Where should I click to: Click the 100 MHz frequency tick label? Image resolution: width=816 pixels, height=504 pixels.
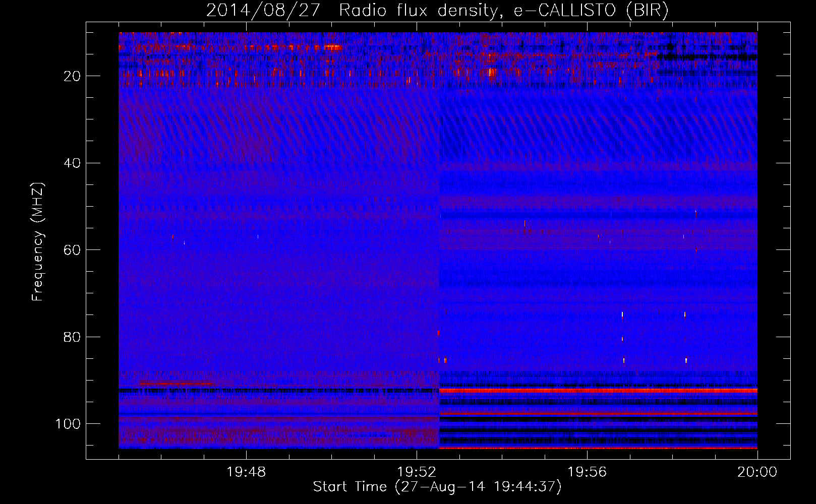tap(68, 424)
